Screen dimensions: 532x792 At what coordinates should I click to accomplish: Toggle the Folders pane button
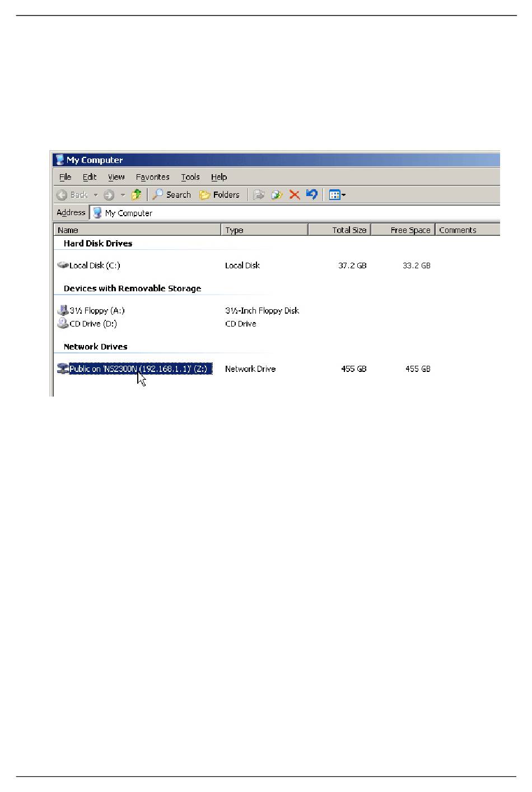click(220, 195)
